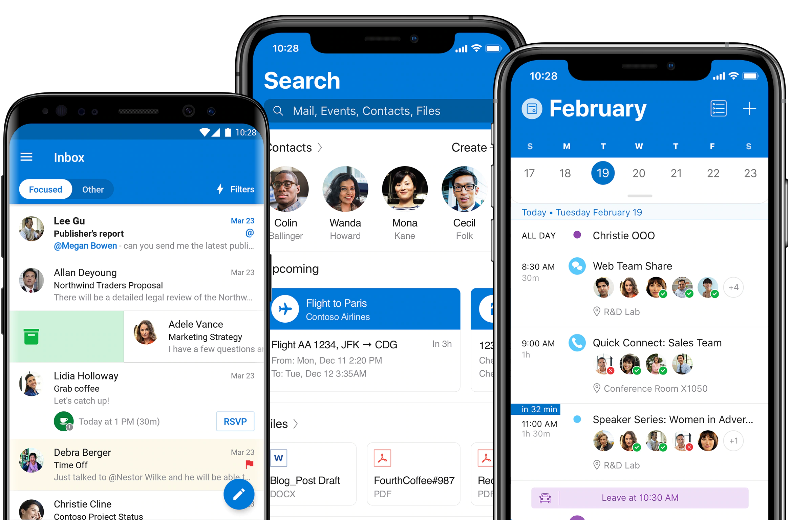Switch to the Other tab in Inbox

pos(93,189)
